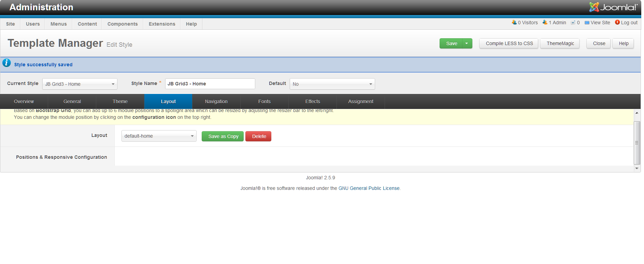Switch to the Theme tab
This screenshot has width=644, height=264.
pos(120,101)
